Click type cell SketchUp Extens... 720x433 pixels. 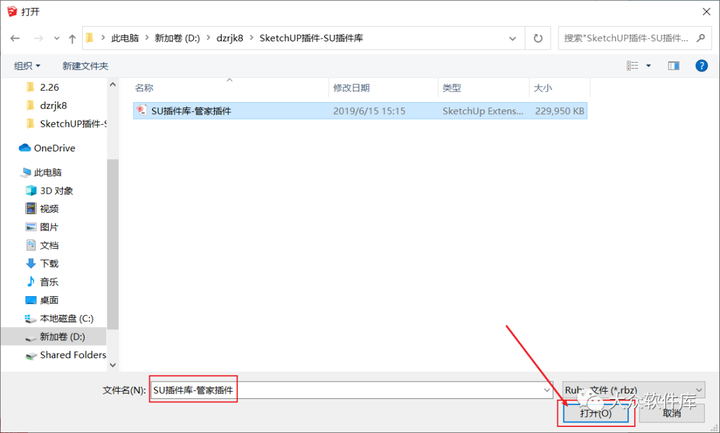[483, 111]
